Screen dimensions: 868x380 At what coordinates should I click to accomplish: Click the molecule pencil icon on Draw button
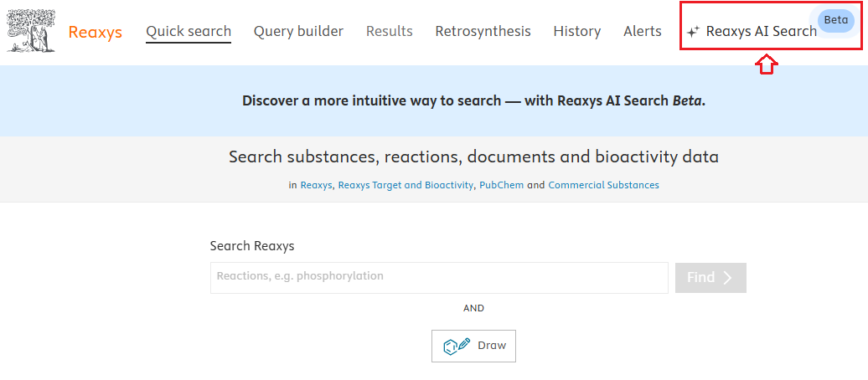point(457,346)
